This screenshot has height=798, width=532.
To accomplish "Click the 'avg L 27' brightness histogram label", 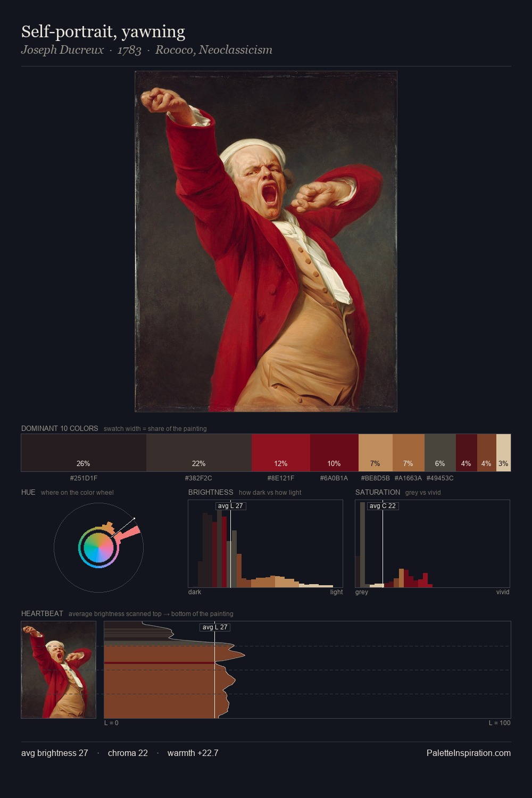I will pos(230,505).
